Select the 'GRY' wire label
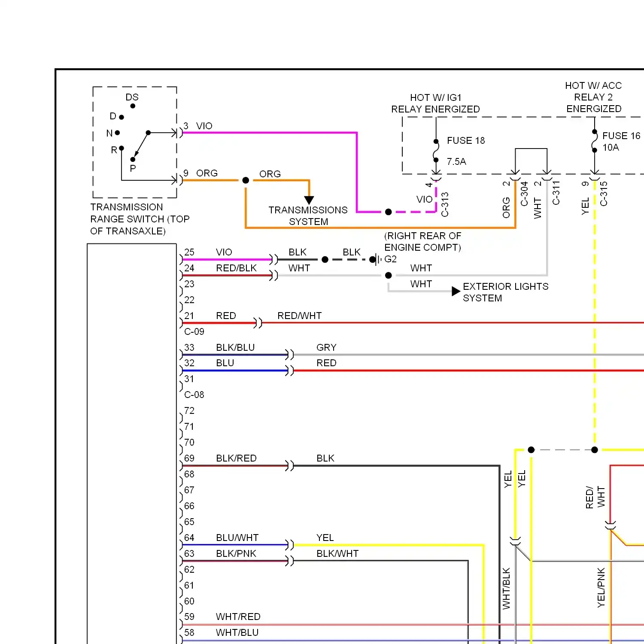The image size is (644, 644). [x=326, y=347]
